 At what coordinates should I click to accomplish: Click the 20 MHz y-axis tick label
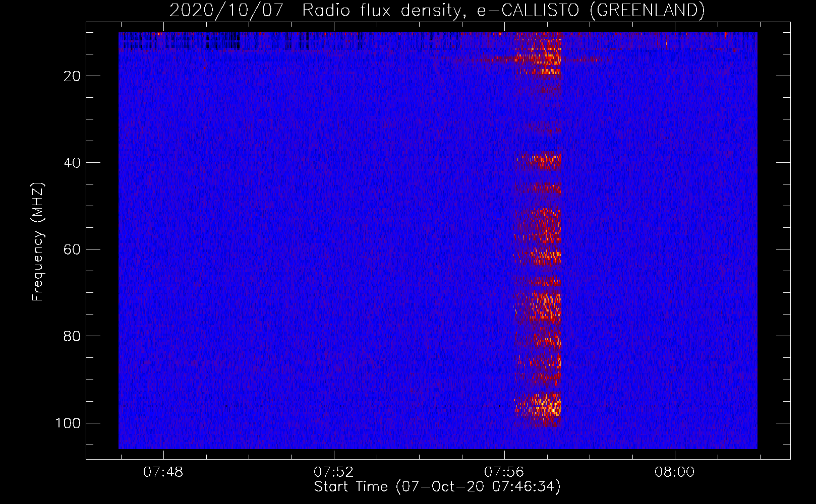pos(72,76)
